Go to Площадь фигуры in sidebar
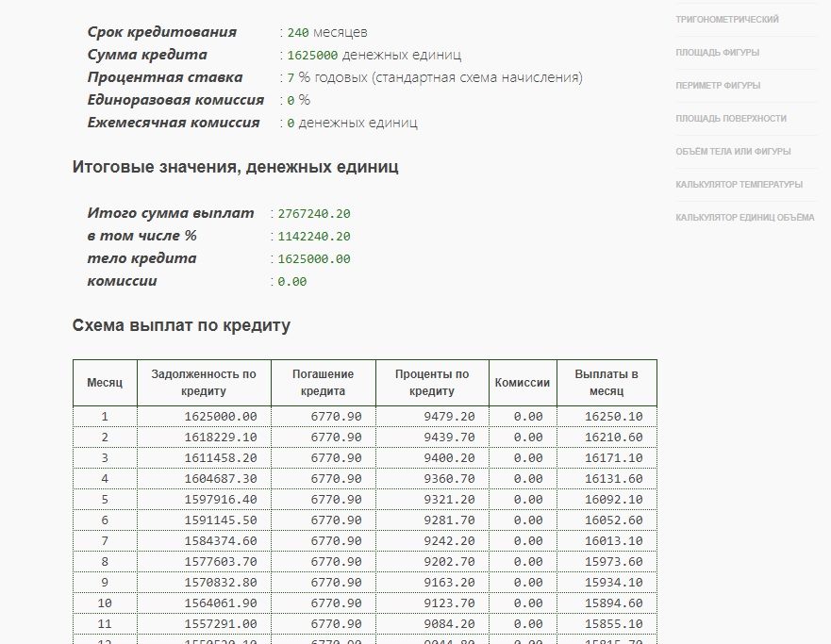 click(717, 53)
